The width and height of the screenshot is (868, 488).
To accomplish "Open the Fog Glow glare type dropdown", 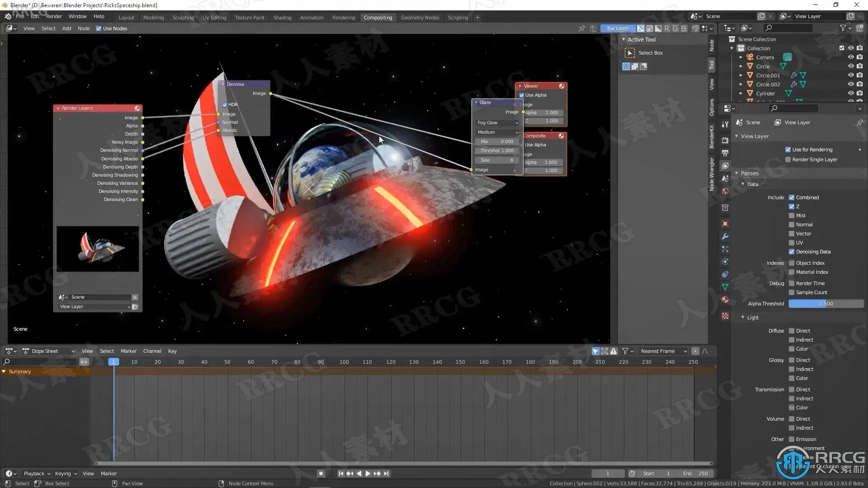I will [497, 122].
